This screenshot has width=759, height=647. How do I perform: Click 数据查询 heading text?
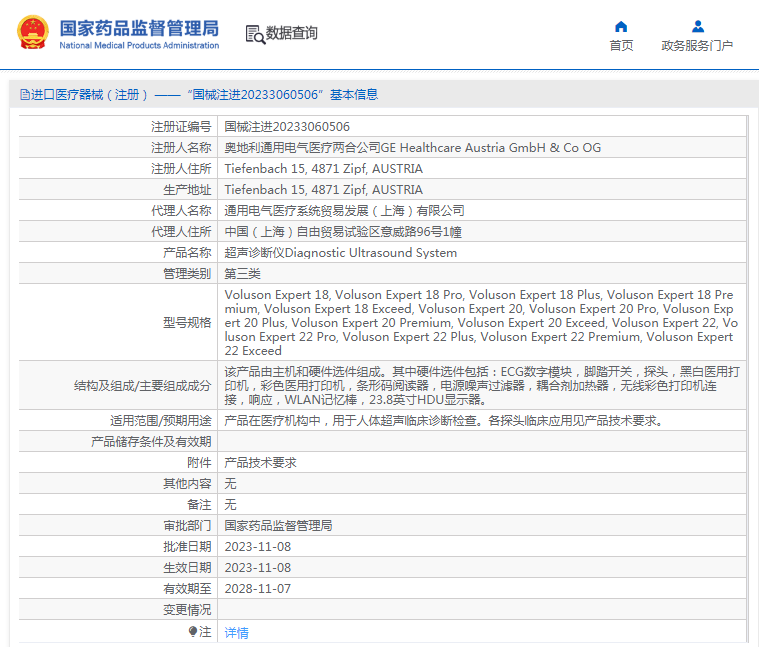[x=291, y=33]
